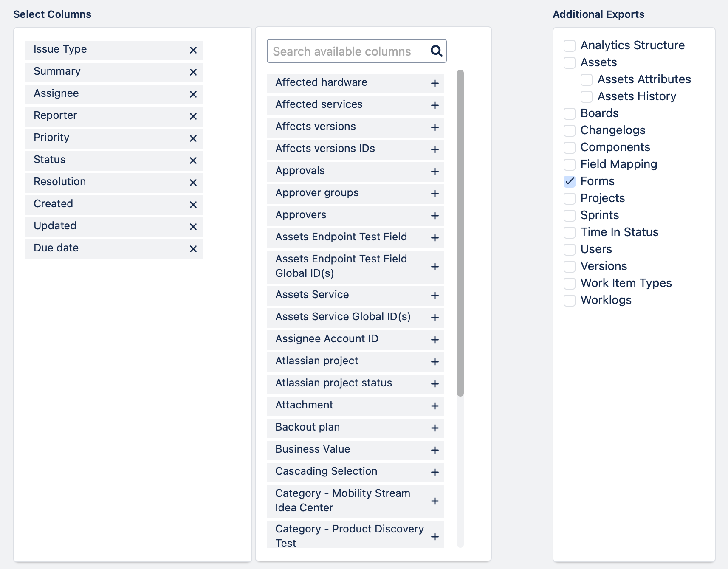Add the Approvals column
The image size is (728, 569).
[435, 172]
